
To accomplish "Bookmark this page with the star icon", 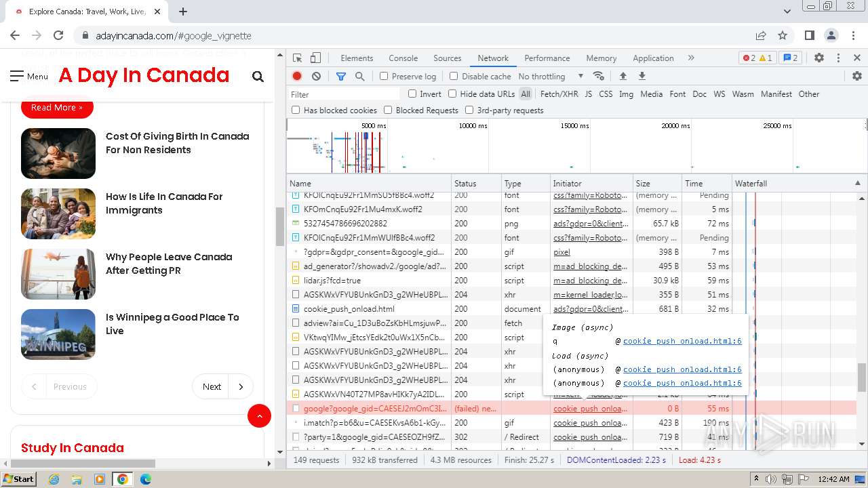I will point(783,36).
